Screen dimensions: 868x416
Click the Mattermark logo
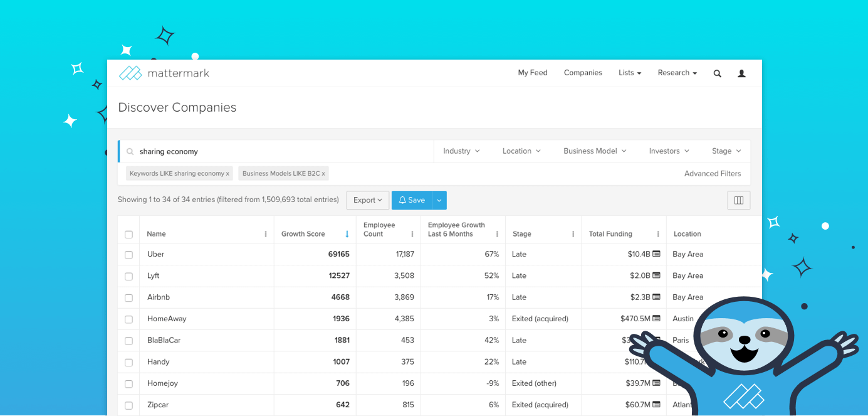[x=164, y=73]
